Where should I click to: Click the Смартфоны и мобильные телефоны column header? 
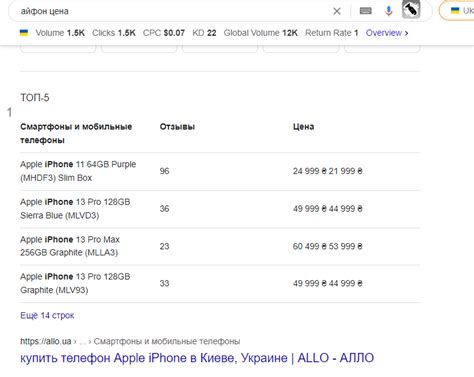tap(76, 133)
